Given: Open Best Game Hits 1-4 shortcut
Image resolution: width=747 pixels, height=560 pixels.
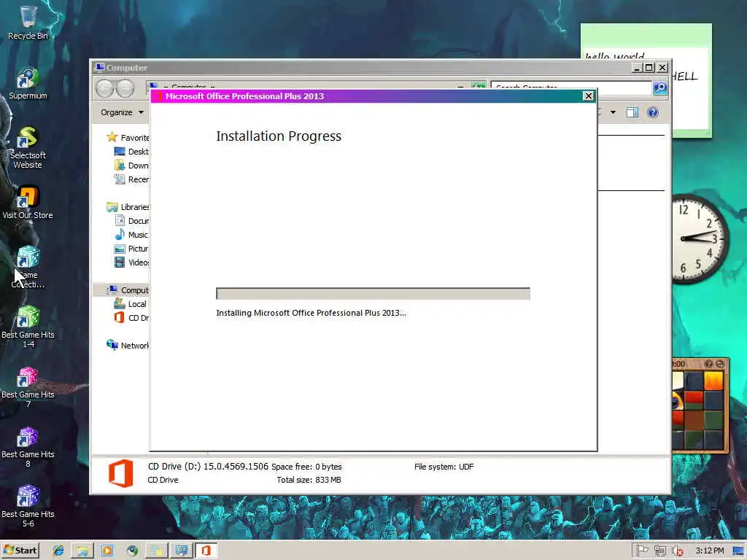Looking at the screenshot, I should [x=28, y=327].
